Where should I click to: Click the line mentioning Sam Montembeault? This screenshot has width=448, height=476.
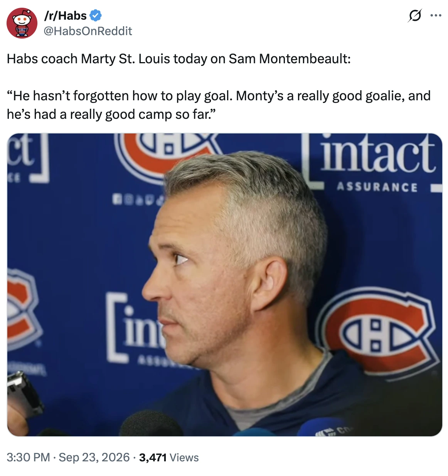(x=179, y=59)
